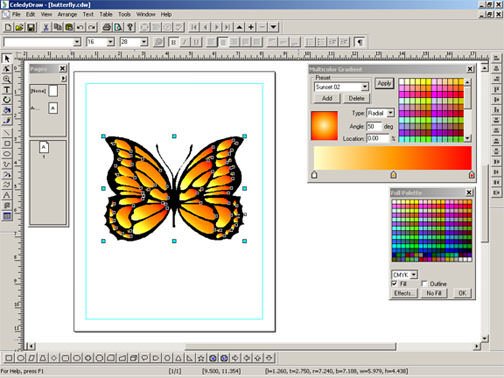Open the Window menu
The height and width of the screenshot is (378, 504).
point(146,14)
